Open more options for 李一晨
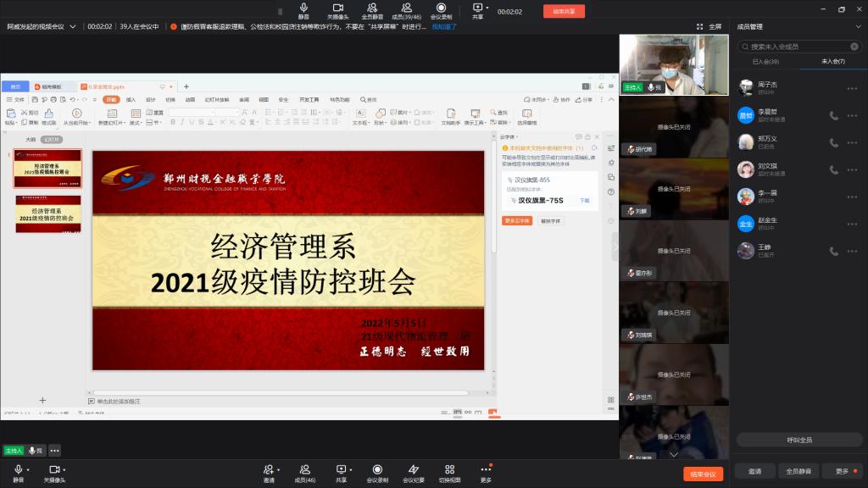 click(x=852, y=197)
